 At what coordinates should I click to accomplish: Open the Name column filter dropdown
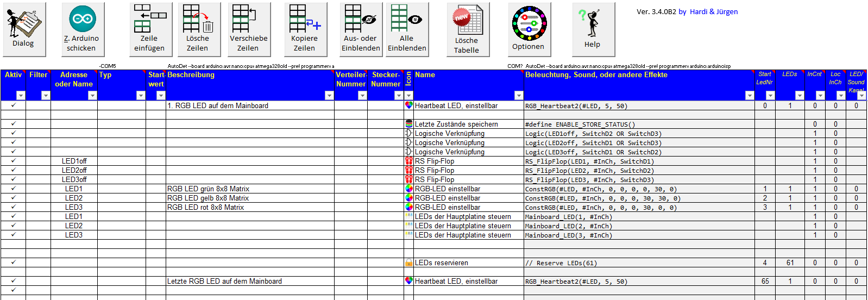tap(518, 96)
